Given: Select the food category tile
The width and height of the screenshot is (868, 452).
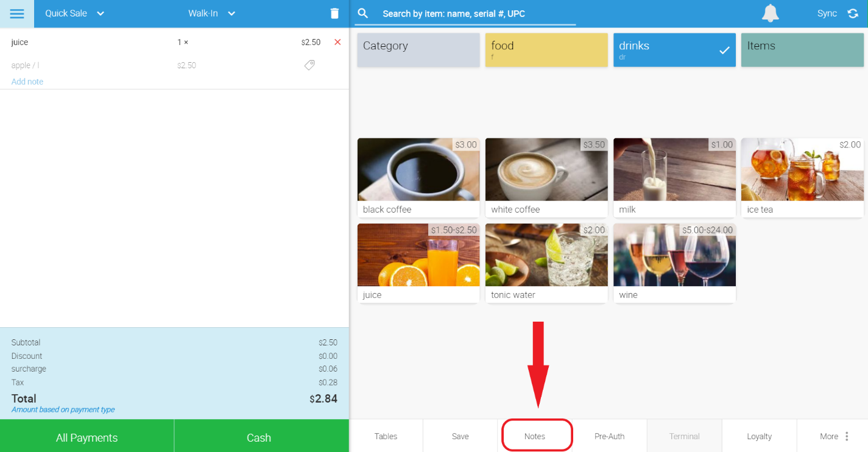Looking at the screenshot, I should (546, 50).
